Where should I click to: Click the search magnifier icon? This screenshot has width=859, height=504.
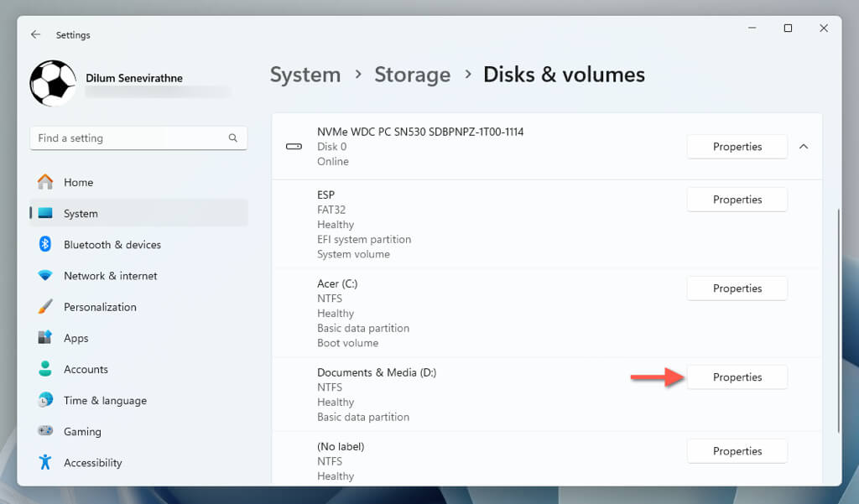(233, 138)
